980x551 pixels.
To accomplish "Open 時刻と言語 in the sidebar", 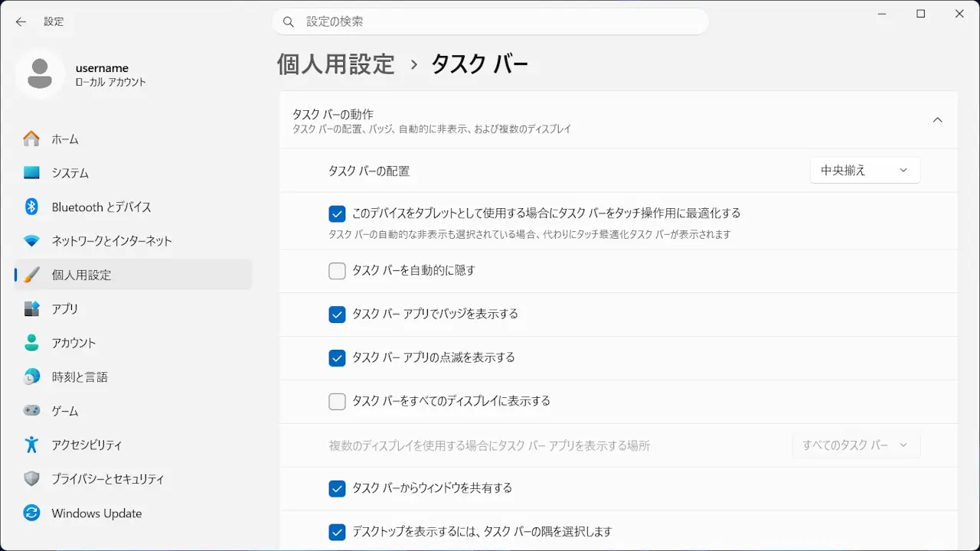I will (80, 377).
